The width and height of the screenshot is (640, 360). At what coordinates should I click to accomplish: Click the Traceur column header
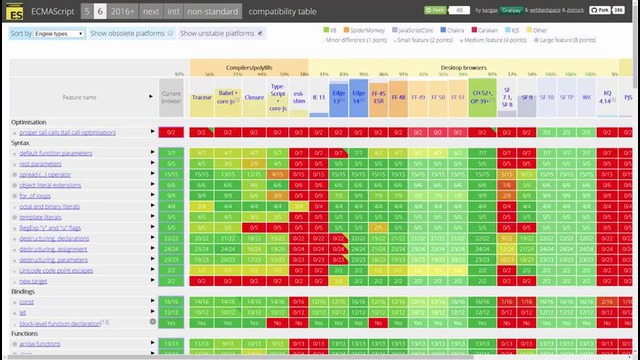[202, 97]
